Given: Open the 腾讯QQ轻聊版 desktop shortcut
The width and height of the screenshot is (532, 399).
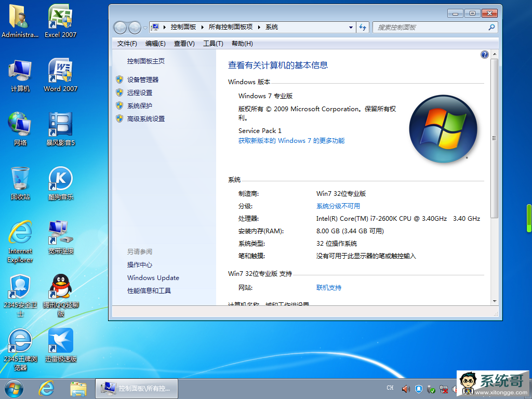Looking at the screenshot, I should tap(60, 296).
